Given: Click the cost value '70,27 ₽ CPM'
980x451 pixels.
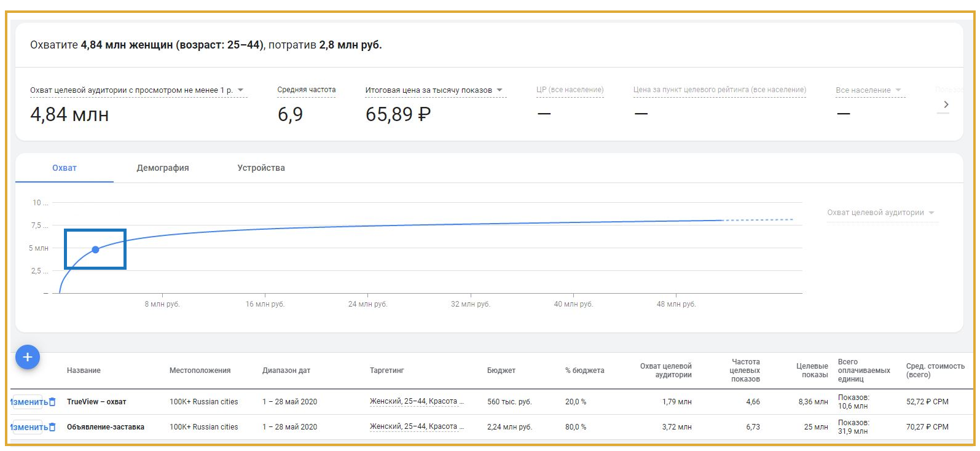Looking at the screenshot, I should point(927,427).
